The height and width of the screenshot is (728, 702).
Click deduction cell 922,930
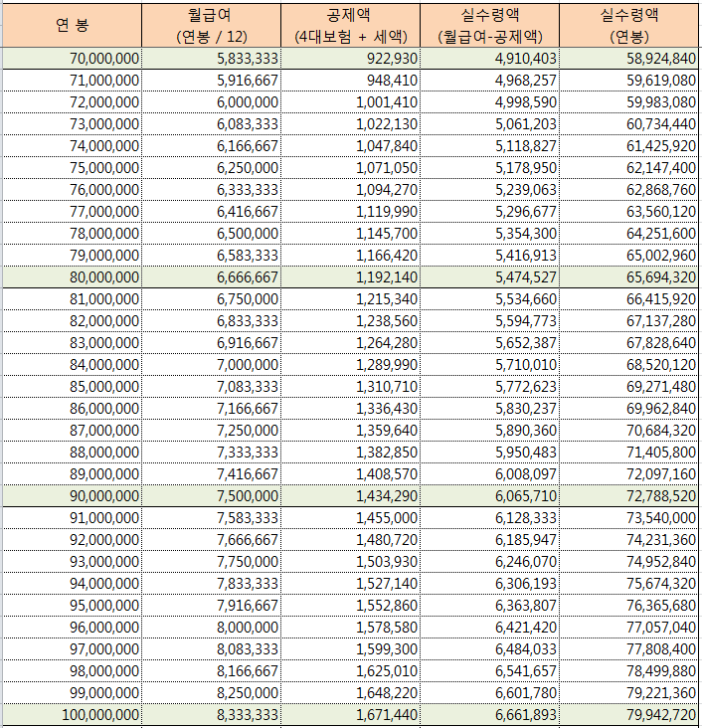pos(351,59)
